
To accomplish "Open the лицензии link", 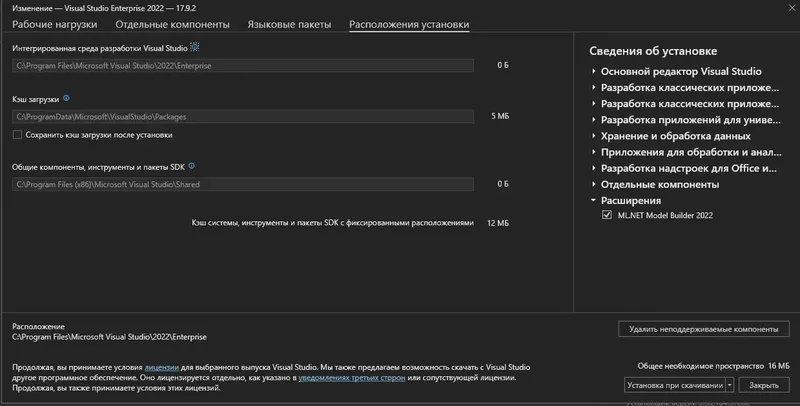I will [x=162, y=367].
